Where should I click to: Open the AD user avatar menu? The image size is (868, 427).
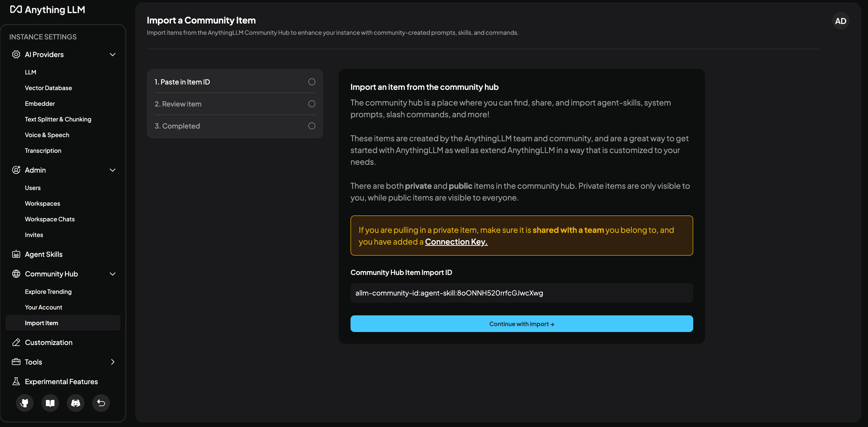[x=840, y=21]
